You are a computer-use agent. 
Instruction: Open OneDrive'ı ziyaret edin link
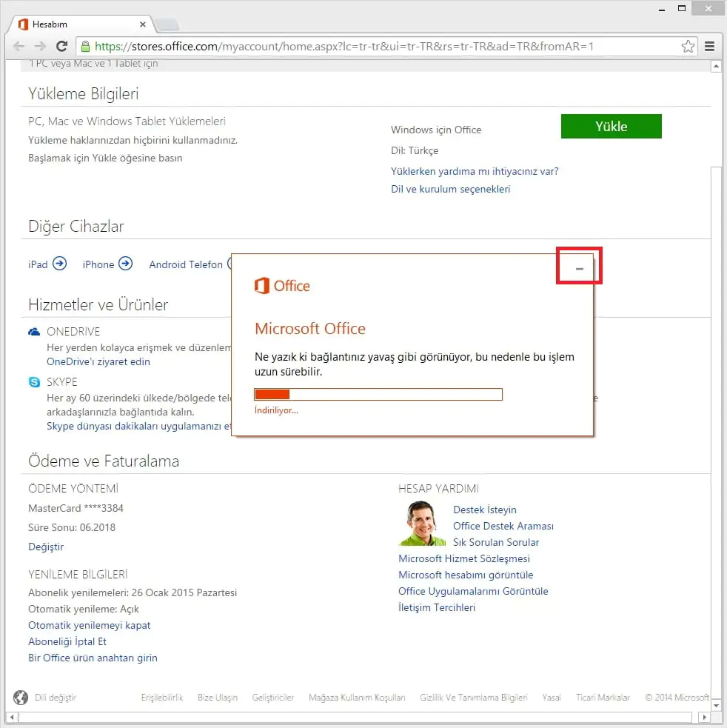click(98, 361)
